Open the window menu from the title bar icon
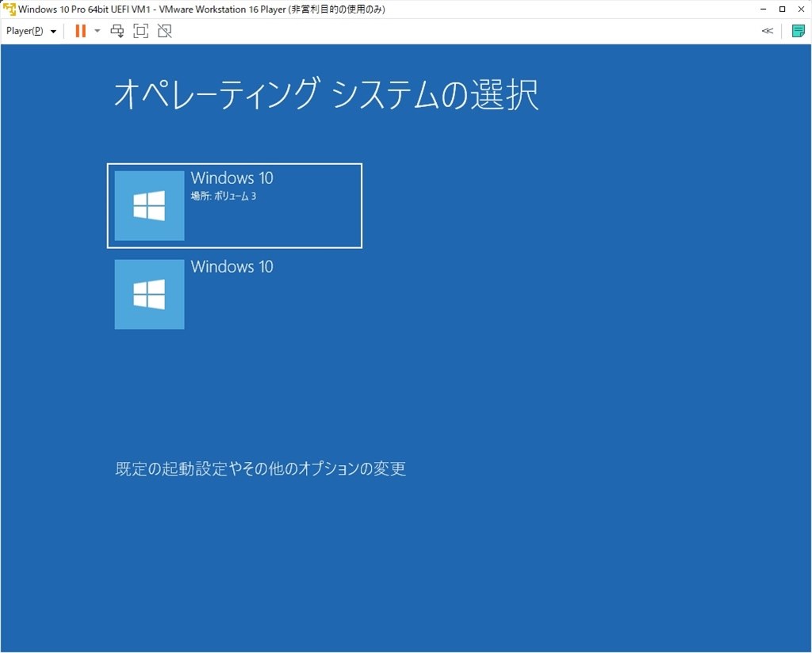Viewport: 812px width, 653px height. [9, 9]
